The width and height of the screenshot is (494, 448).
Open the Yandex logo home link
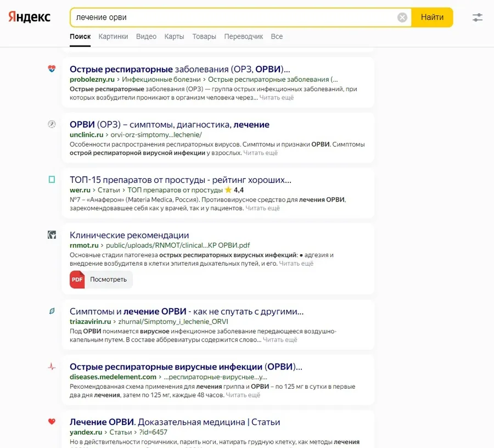click(x=29, y=17)
